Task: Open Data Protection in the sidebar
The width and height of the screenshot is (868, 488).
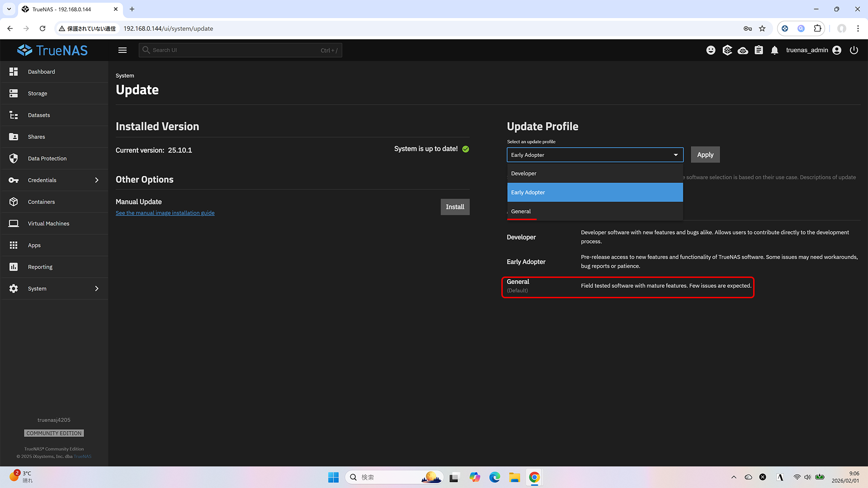Action: pyautogui.click(x=47, y=159)
